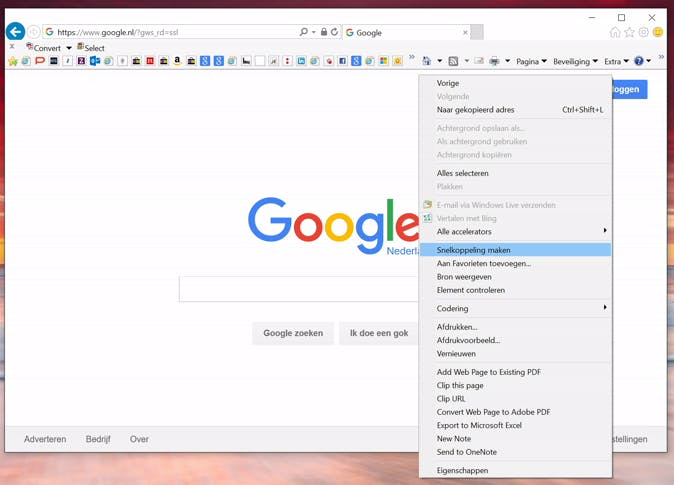Click the search magnifier in the address bar

tap(303, 32)
